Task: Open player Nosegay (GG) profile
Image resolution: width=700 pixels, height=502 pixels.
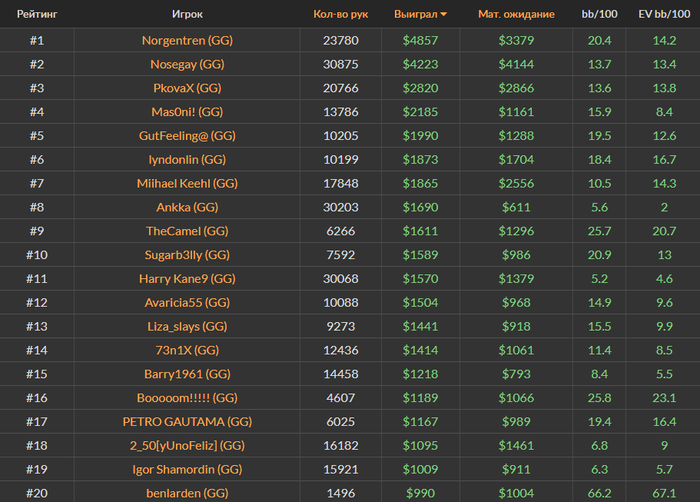Action: 187,64
